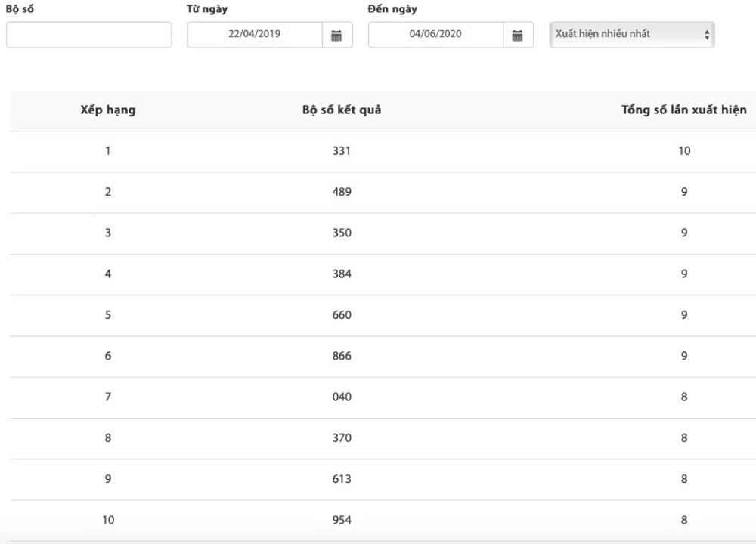Expand the Xuất hiện nhiều nhất dropdown
Image resolution: width=756 pixels, height=544 pixels.
631,35
